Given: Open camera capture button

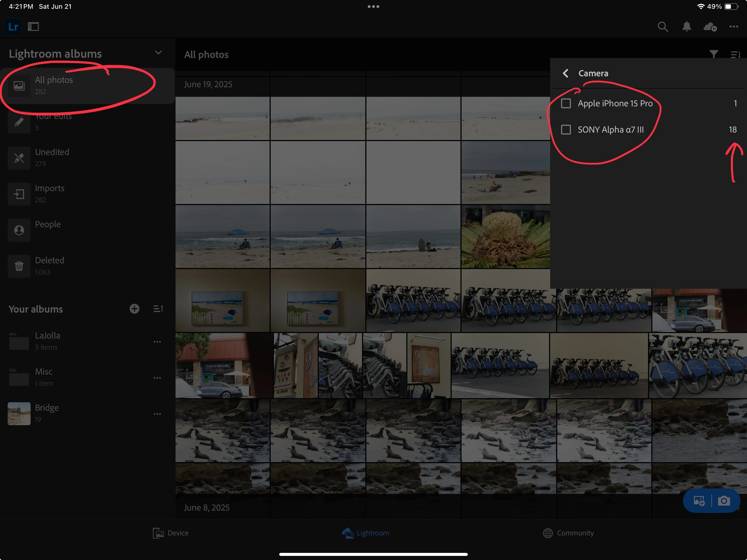Looking at the screenshot, I should coord(723,501).
